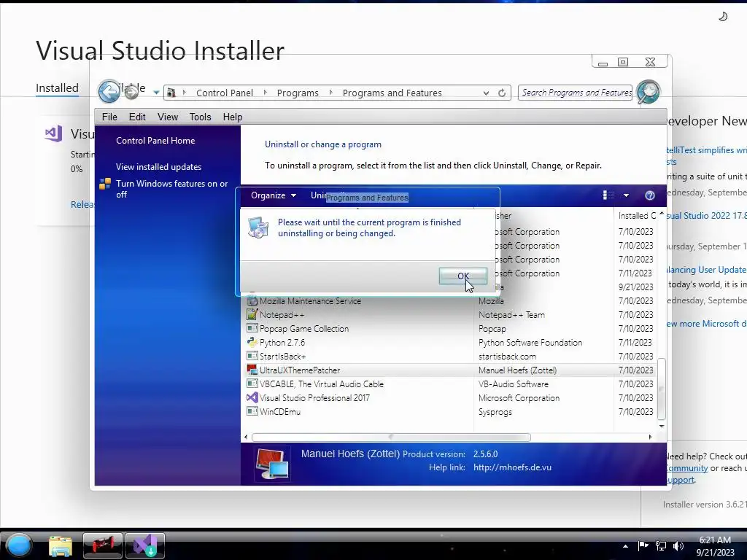Click Visual Studio product logo in installer
This screenshot has width=747, height=560.
pos(53,134)
